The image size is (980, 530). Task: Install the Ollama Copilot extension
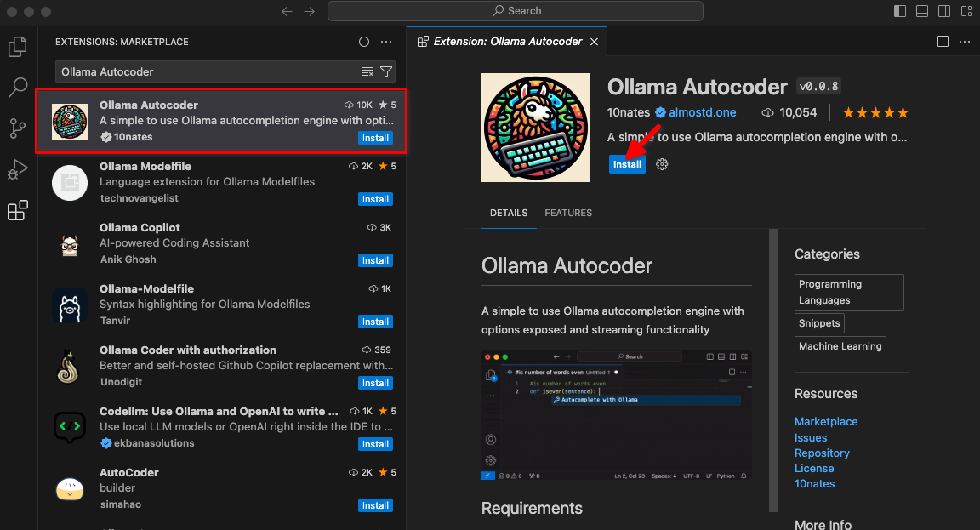376,260
